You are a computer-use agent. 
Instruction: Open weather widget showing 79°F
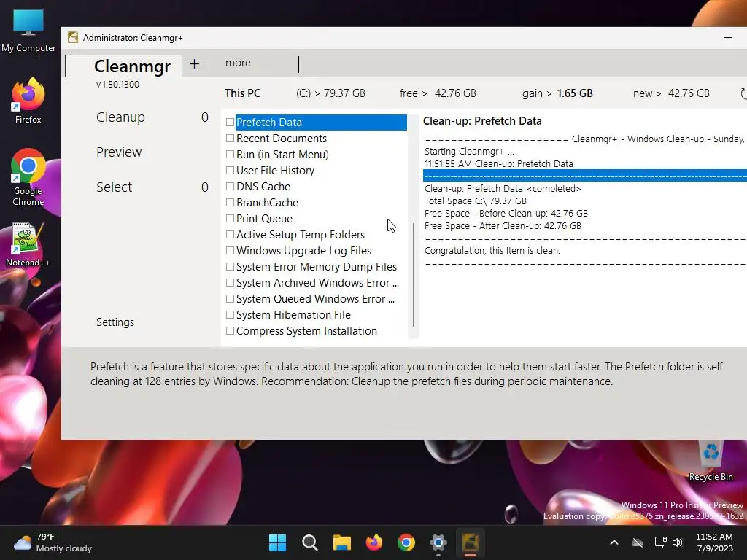tap(53, 542)
